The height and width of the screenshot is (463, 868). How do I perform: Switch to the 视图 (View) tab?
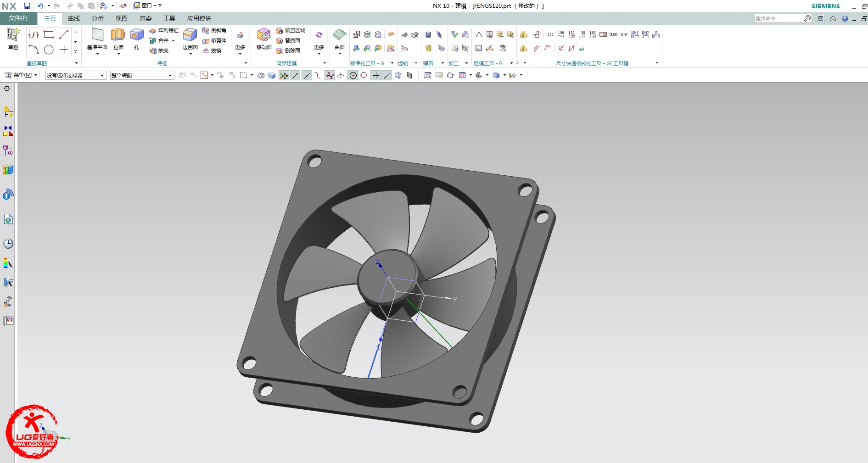(121, 18)
